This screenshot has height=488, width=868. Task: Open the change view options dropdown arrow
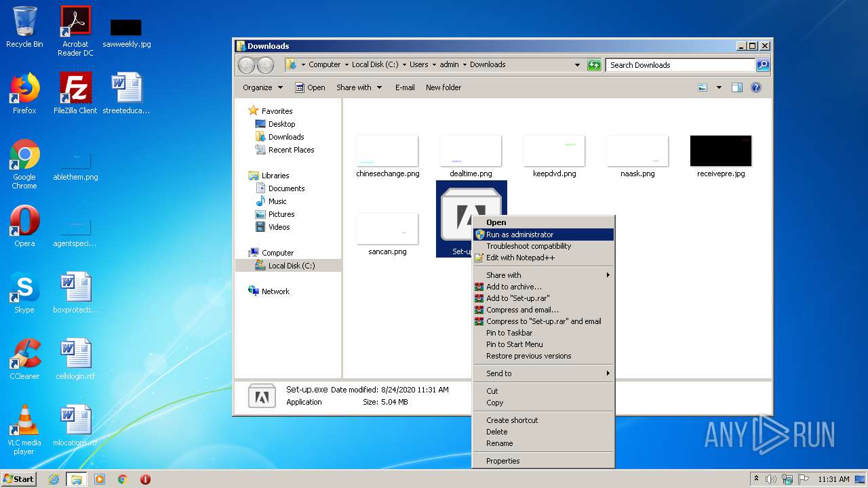click(x=719, y=87)
